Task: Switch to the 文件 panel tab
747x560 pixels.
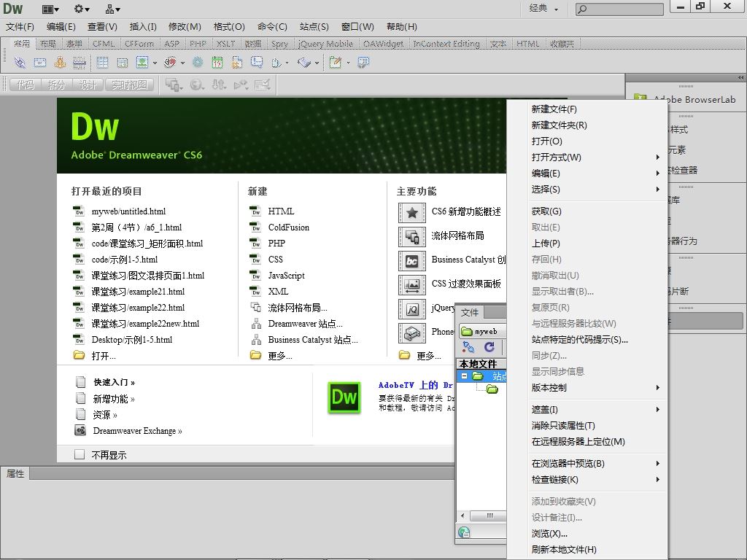Action: point(470,312)
